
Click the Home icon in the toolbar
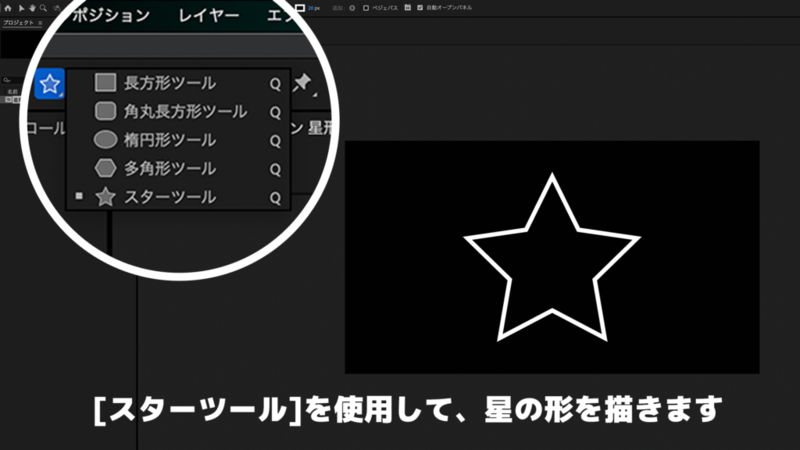(8, 8)
